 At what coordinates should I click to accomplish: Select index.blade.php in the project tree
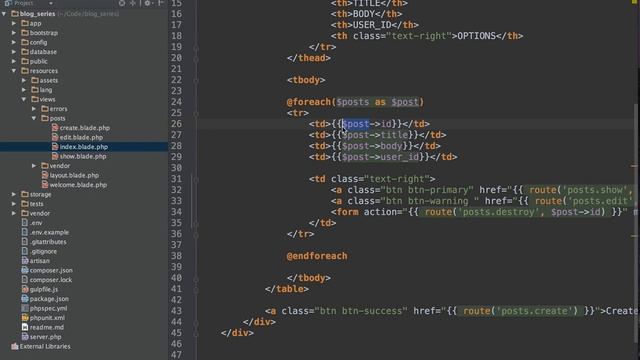pyautogui.click(x=84, y=147)
